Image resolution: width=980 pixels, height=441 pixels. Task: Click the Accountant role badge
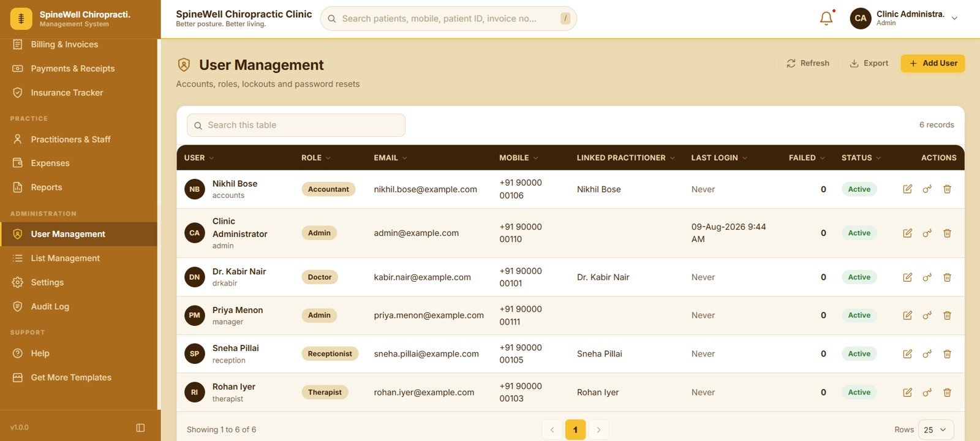(328, 189)
